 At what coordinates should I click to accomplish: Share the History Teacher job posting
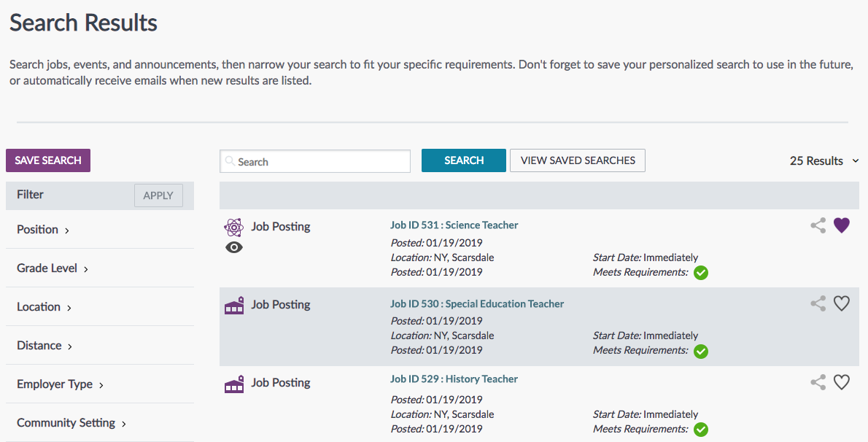coord(818,382)
